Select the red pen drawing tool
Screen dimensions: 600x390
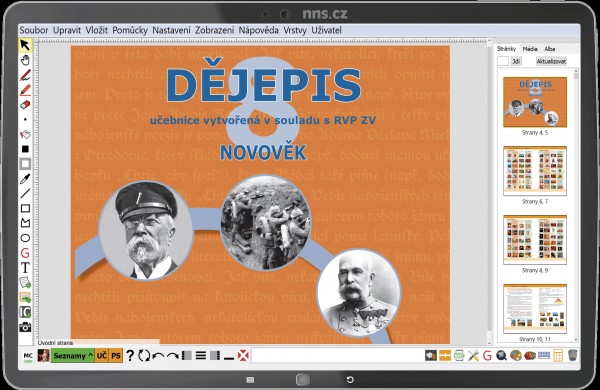(25, 75)
